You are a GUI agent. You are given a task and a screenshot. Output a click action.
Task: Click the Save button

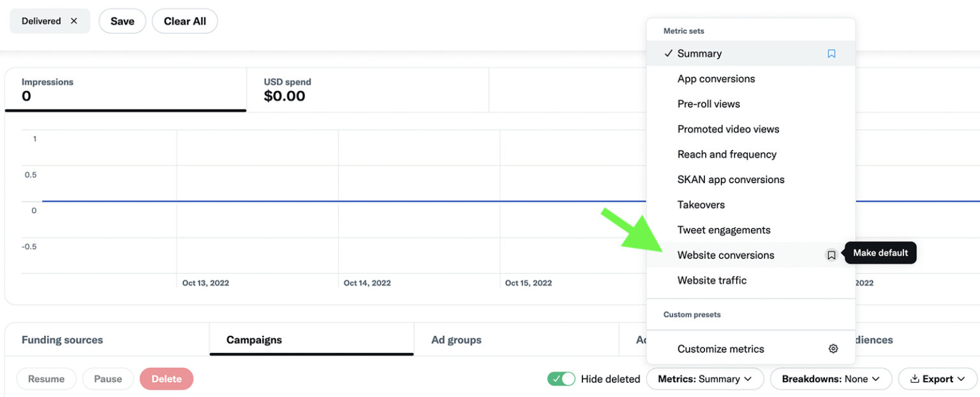click(x=122, y=20)
